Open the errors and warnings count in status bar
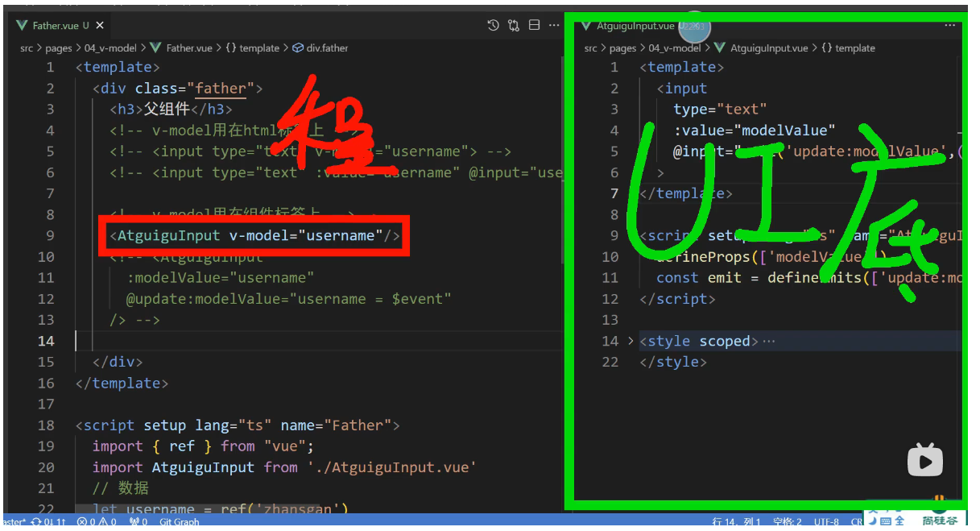The width and height of the screenshot is (980, 531). (97, 522)
